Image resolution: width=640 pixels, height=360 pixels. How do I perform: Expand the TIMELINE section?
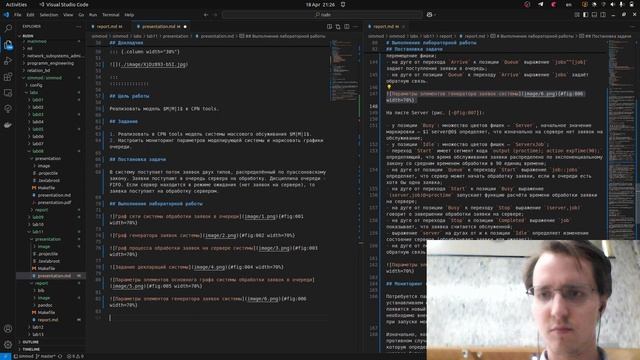tap(51, 349)
